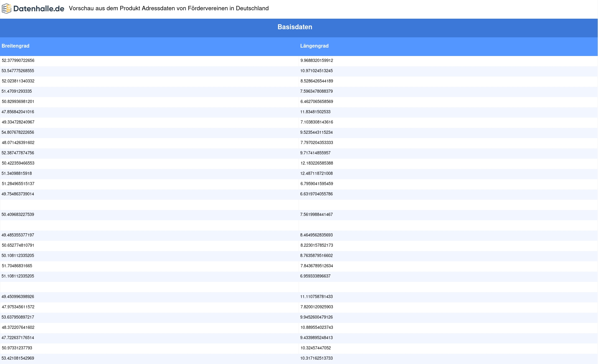This screenshot has width=598, height=364.
Task: Click latitude 53.421081542969
Action: tap(18, 358)
